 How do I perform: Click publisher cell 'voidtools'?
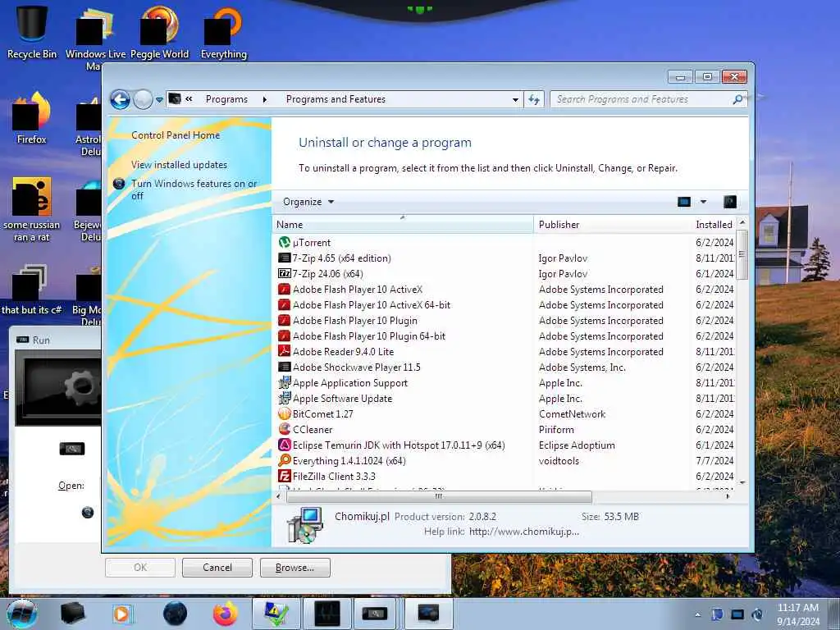559,461
